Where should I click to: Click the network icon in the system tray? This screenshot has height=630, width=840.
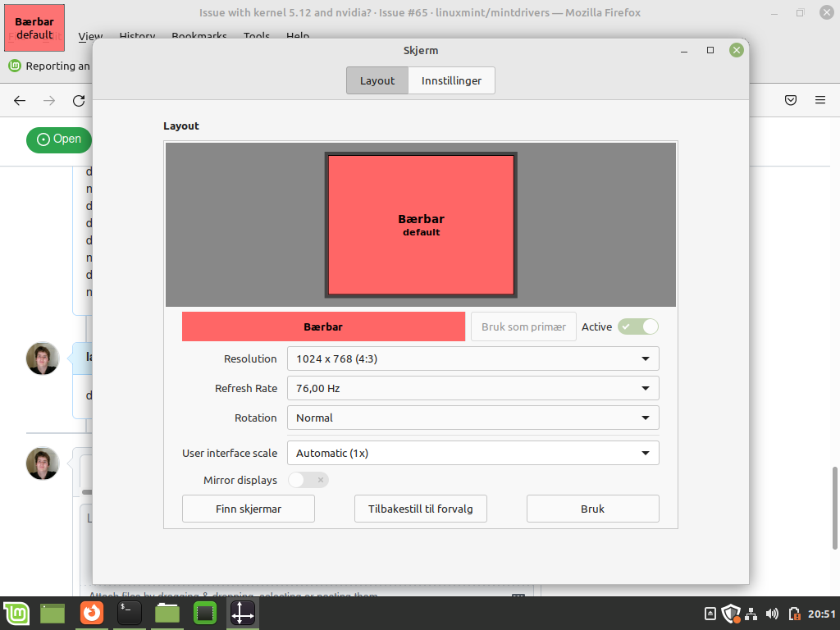(751, 614)
